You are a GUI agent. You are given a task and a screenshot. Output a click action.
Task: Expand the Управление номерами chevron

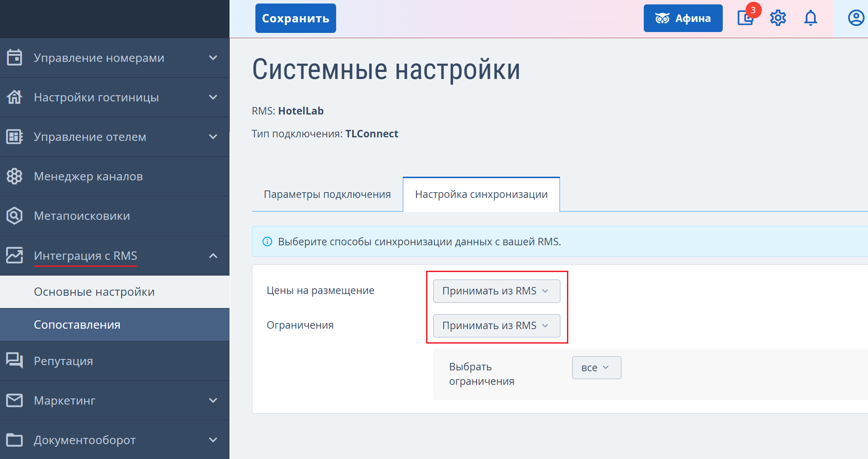click(x=213, y=57)
